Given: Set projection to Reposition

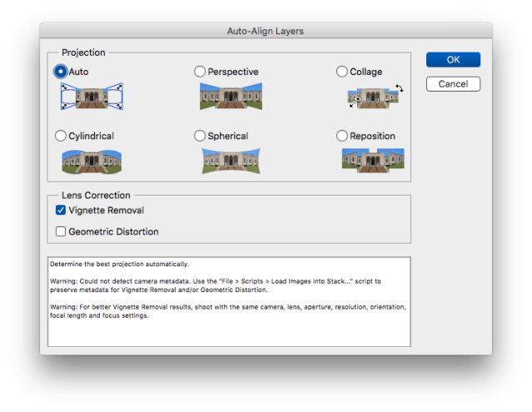Looking at the screenshot, I should pyautogui.click(x=342, y=136).
